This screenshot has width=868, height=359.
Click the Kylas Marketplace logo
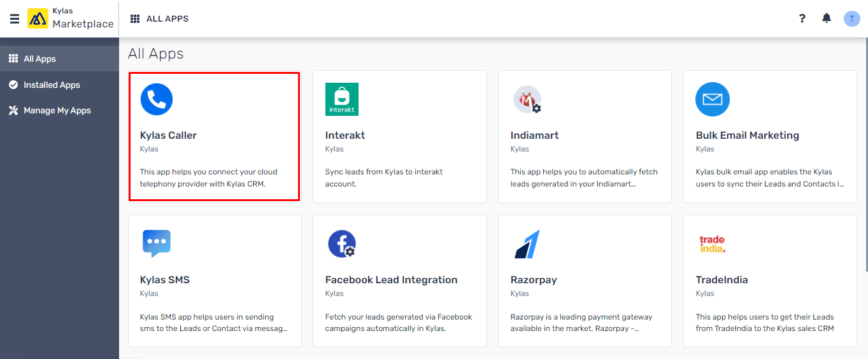[x=71, y=18]
